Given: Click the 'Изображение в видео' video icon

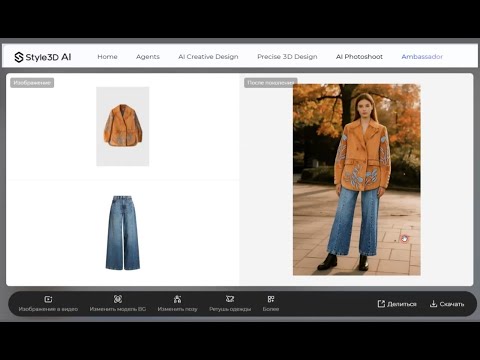Looking at the screenshot, I should (48, 299).
